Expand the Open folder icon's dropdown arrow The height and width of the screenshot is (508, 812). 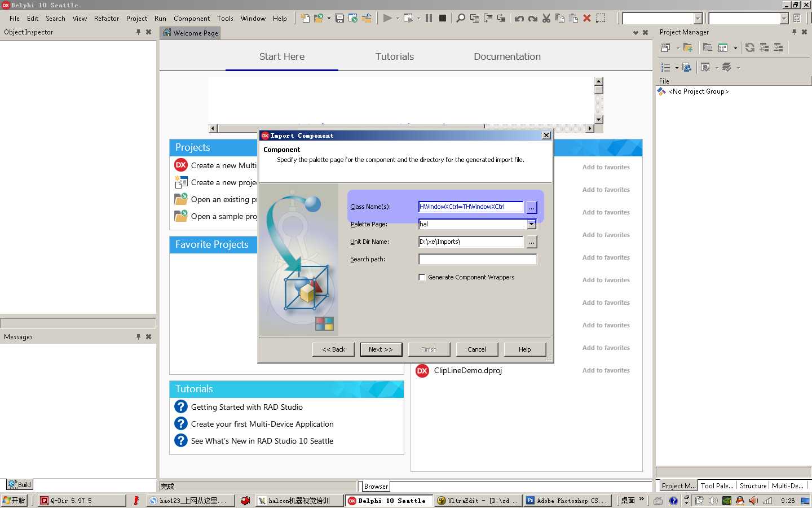329,18
